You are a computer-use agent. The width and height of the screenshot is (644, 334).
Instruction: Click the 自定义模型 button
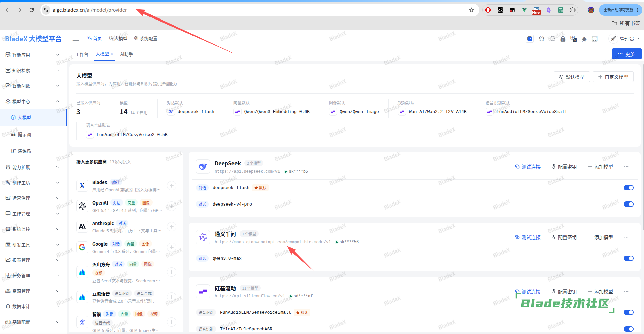[613, 77]
